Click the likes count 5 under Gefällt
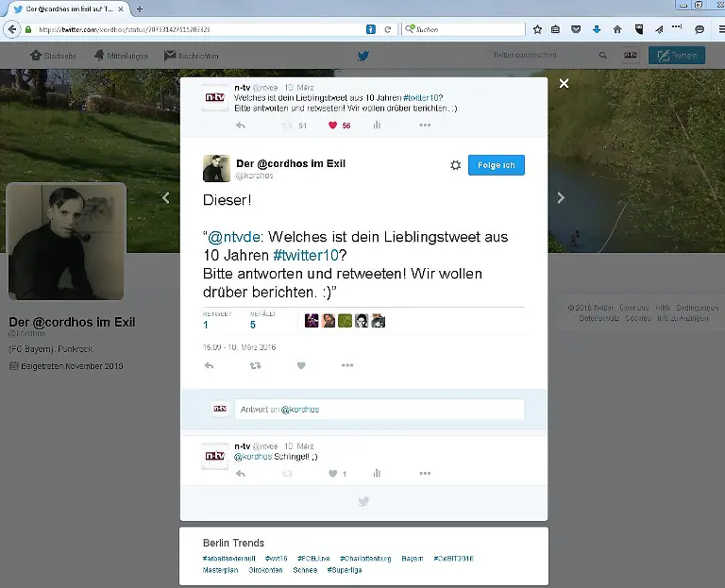Viewport: 725px width, 588px height. point(252,325)
